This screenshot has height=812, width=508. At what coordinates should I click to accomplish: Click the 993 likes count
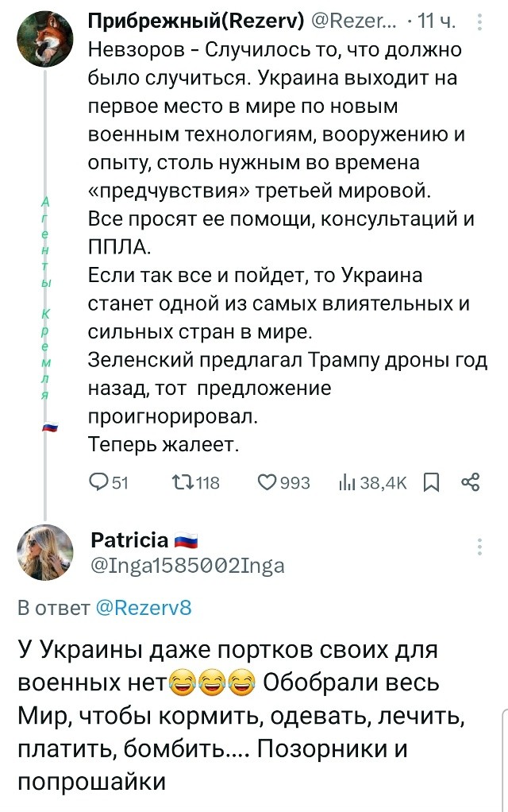tap(295, 482)
